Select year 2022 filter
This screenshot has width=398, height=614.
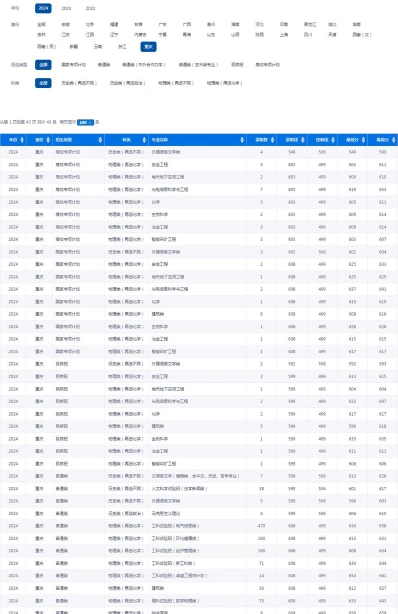click(x=90, y=8)
